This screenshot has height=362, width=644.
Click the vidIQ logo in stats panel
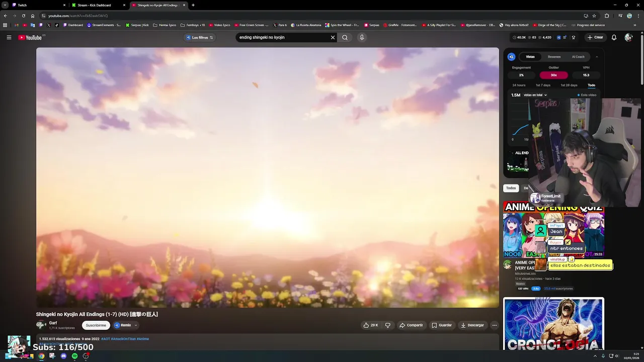tap(511, 57)
